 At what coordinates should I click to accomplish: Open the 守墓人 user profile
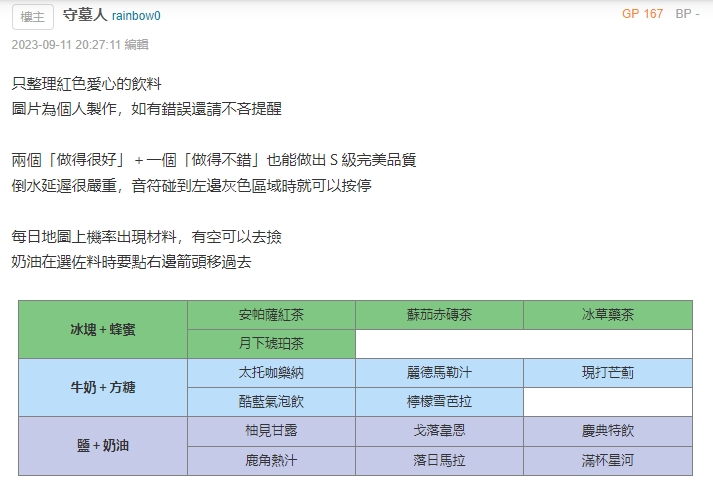tap(84, 16)
